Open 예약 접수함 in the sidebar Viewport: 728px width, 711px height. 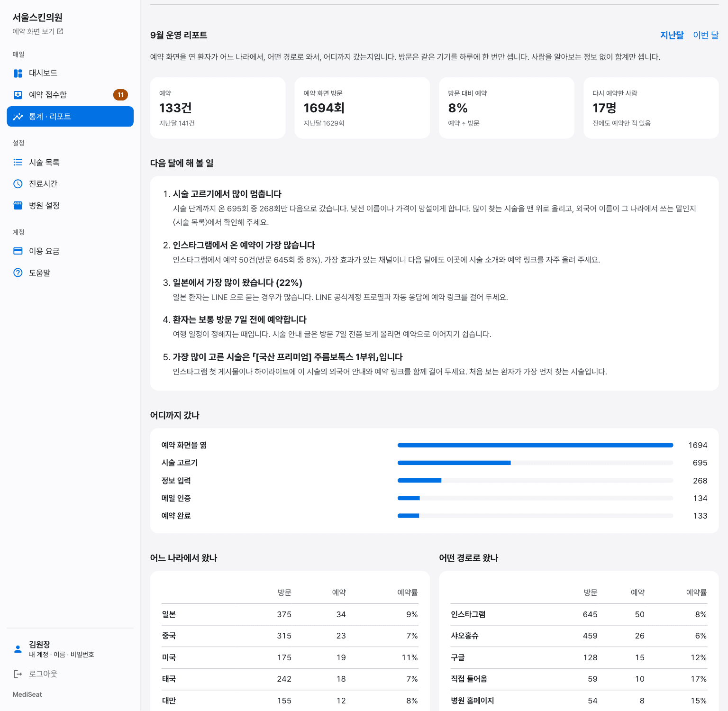[70, 95]
